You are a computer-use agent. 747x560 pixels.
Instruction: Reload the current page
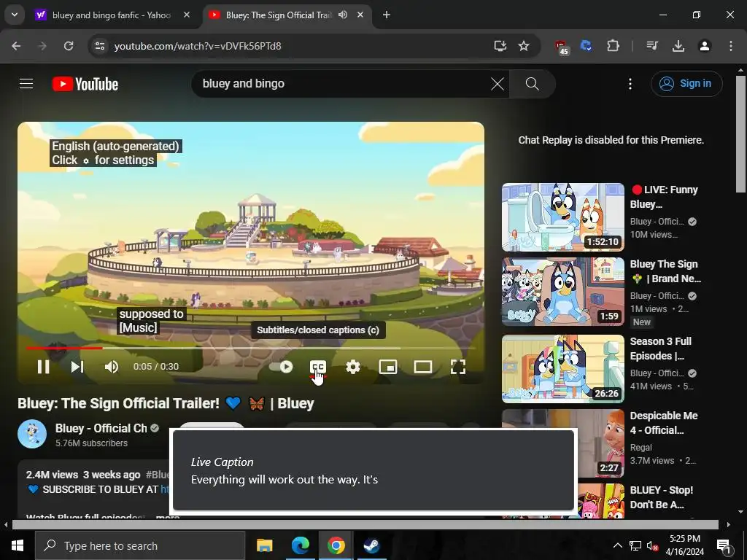[x=69, y=46]
